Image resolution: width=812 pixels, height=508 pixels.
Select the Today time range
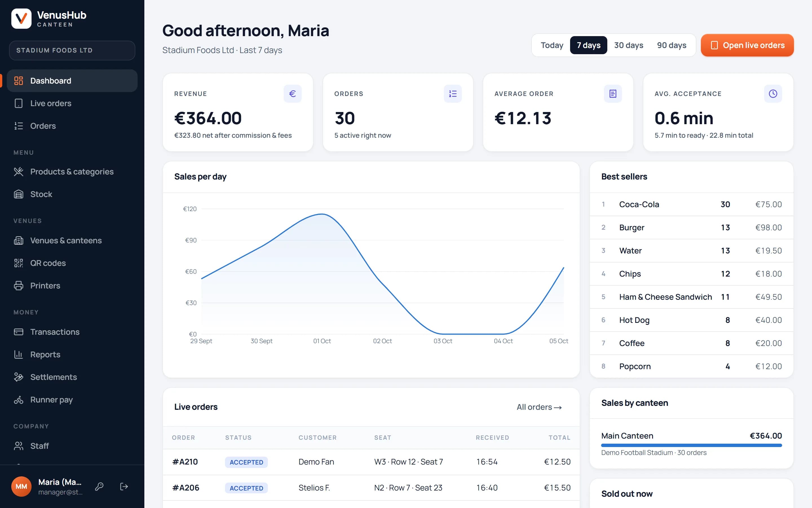click(x=551, y=45)
